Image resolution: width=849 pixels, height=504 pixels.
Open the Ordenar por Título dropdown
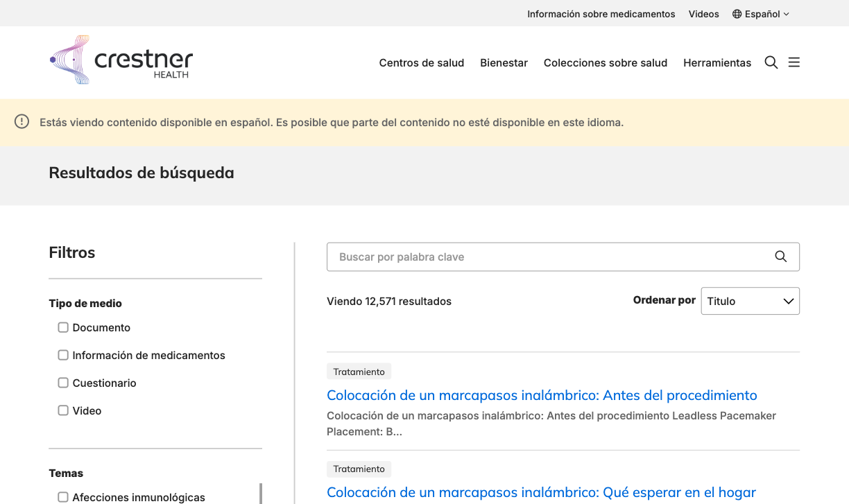coord(750,301)
